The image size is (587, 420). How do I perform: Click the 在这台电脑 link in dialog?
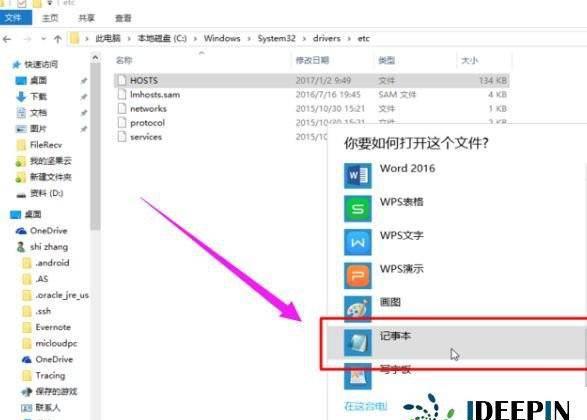coord(365,406)
